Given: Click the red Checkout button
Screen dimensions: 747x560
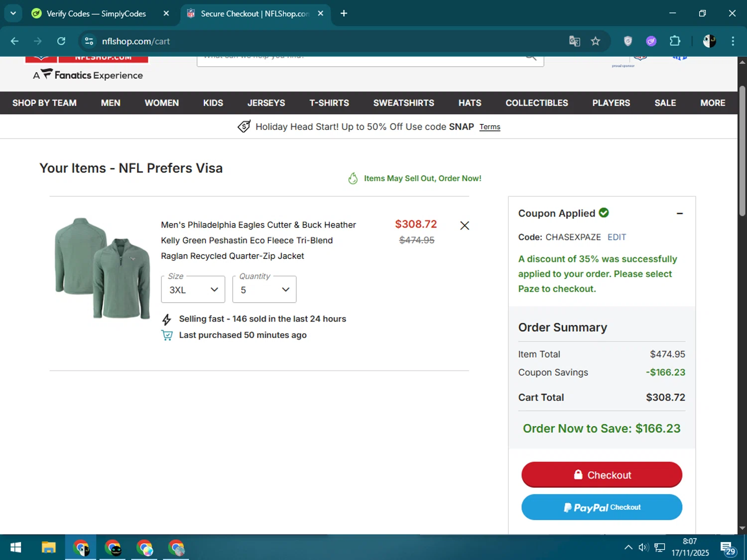Looking at the screenshot, I should point(602,474).
